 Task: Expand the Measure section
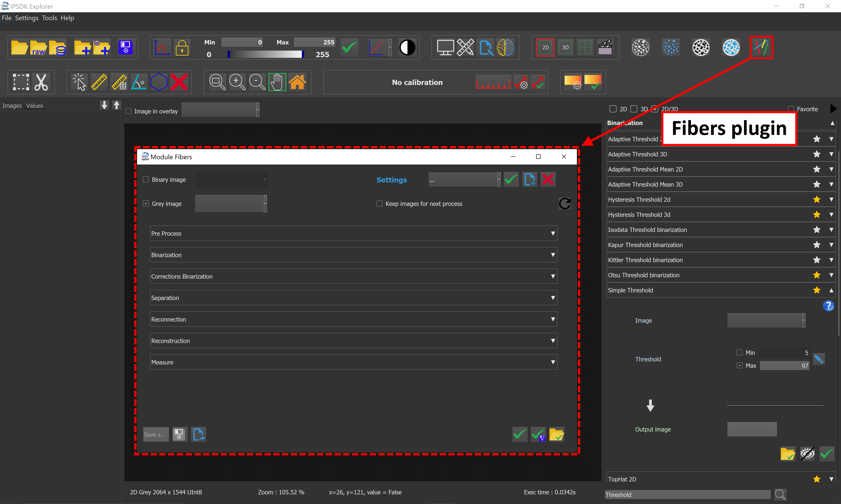coord(353,362)
